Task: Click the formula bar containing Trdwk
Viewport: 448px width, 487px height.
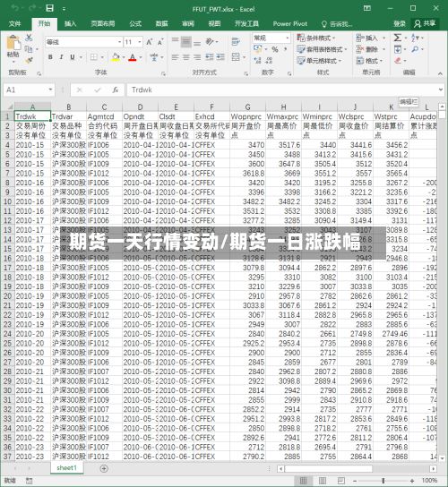Action: 281,90
